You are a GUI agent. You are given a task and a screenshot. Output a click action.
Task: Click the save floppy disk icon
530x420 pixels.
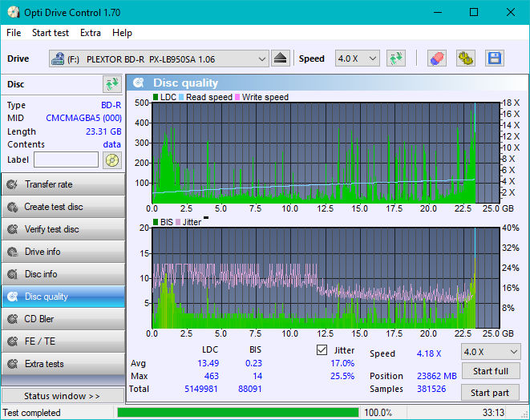(495, 59)
